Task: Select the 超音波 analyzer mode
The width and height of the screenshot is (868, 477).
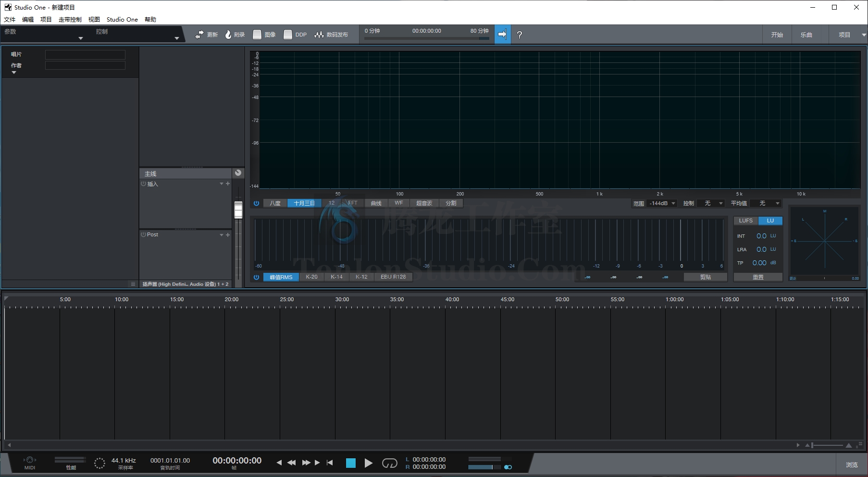Action: 424,203
